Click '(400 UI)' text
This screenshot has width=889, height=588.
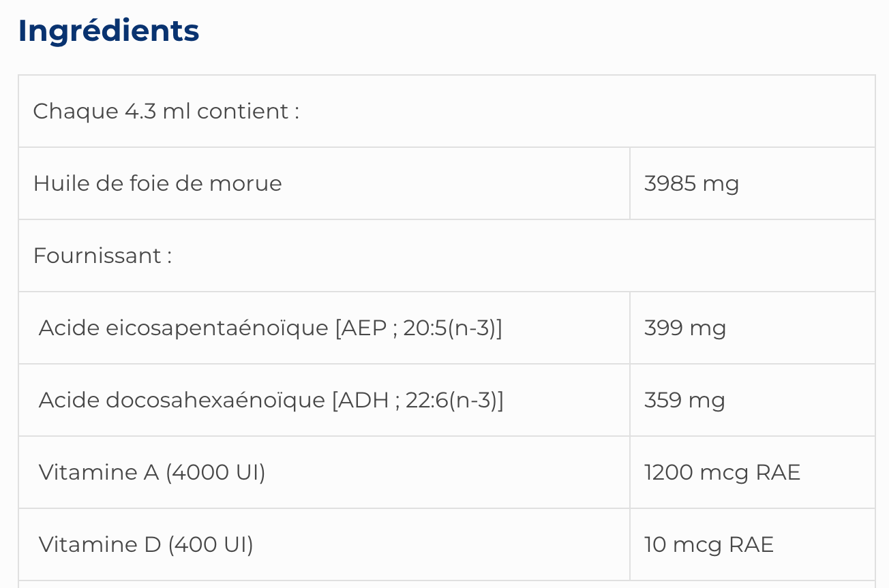tap(211, 544)
